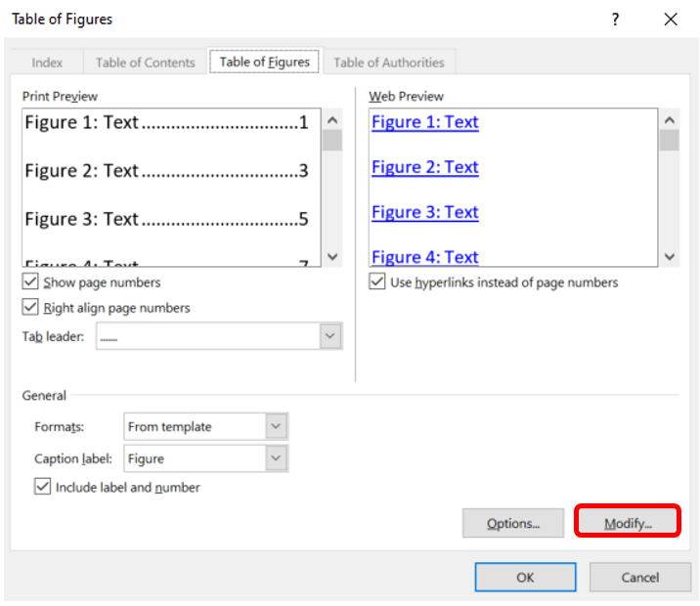Toggle Include label and number checkbox

click(x=43, y=487)
